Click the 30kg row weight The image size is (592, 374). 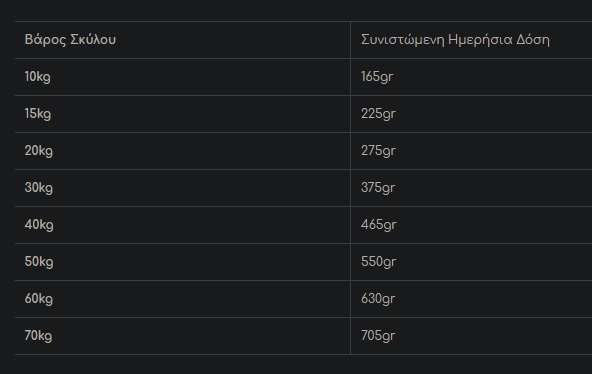39,188
